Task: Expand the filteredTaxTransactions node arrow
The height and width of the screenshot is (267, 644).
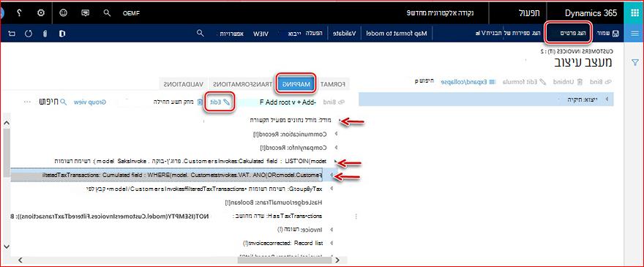Action: pyautogui.click(x=332, y=175)
